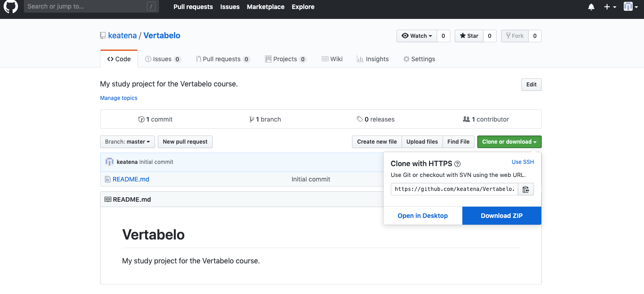Click the commit icon beside "1 commit"

142,119
